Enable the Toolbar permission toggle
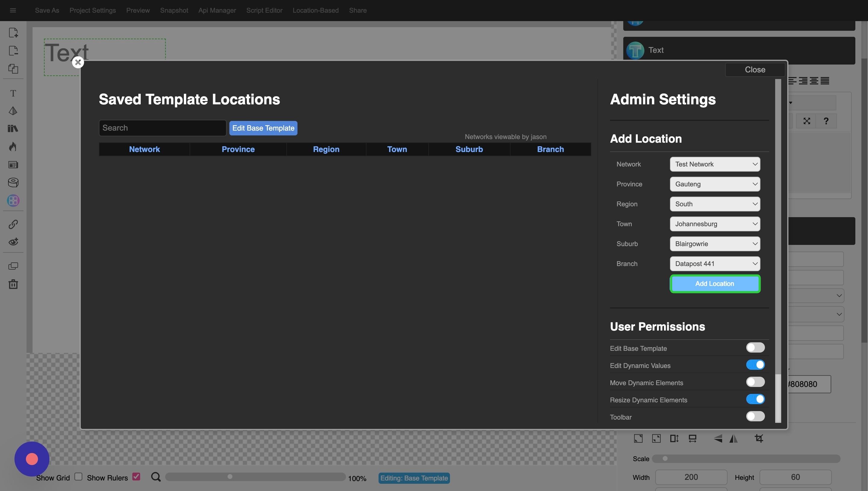Screen dimensions: 868x491 755,417
